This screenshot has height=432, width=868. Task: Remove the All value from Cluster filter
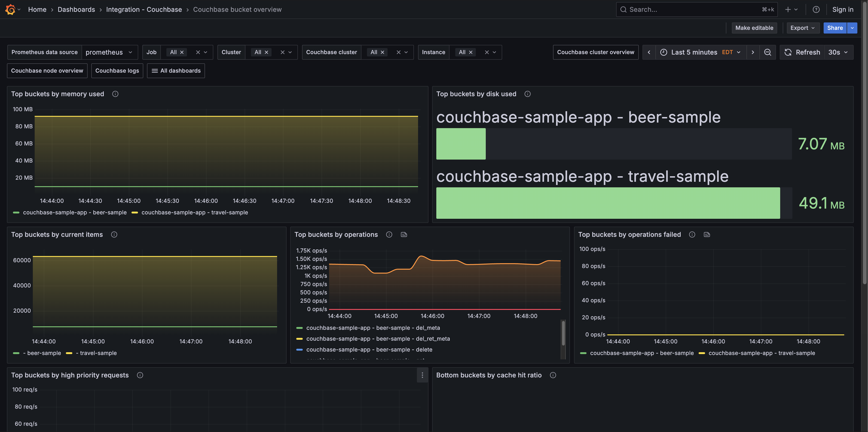[266, 52]
